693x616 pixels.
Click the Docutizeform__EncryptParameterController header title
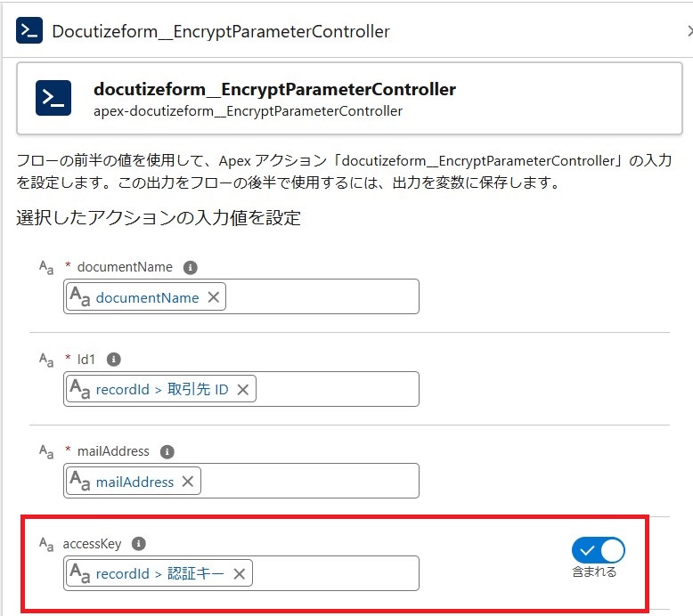click(x=221, y=31)
